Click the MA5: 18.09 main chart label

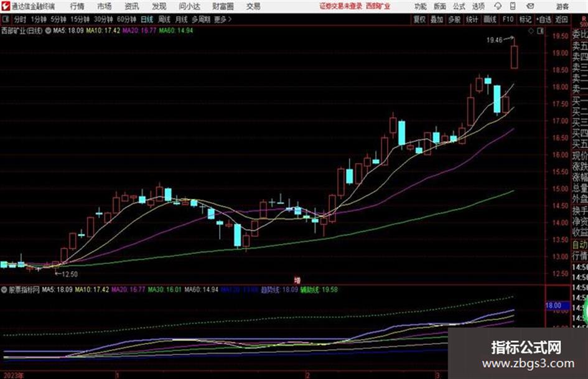point(68,30)
